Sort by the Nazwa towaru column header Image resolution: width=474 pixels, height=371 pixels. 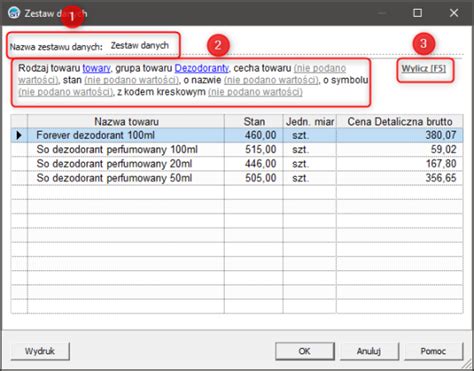click(x=126, y=121)
